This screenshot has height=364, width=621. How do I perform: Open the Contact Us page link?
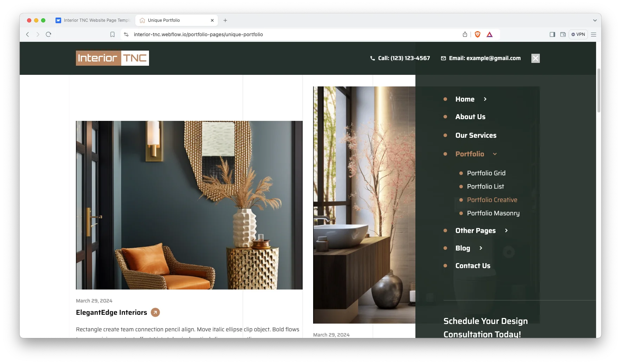473,266
